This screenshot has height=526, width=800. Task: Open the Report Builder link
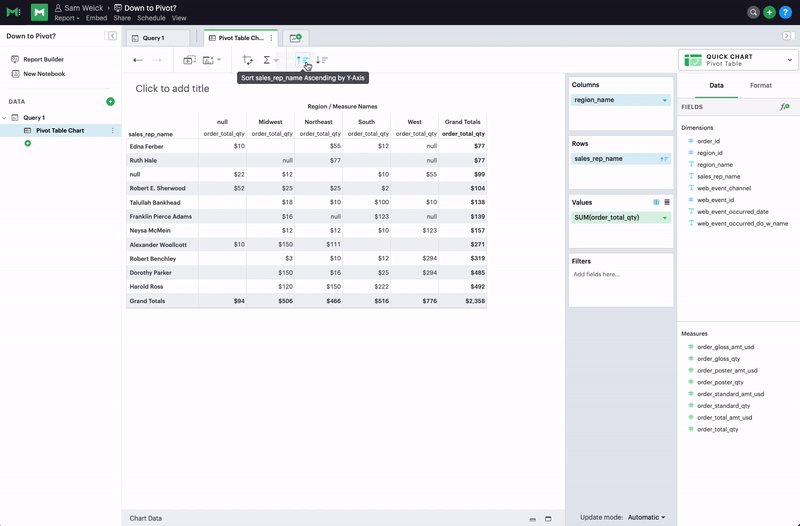[x=43, y=59]
